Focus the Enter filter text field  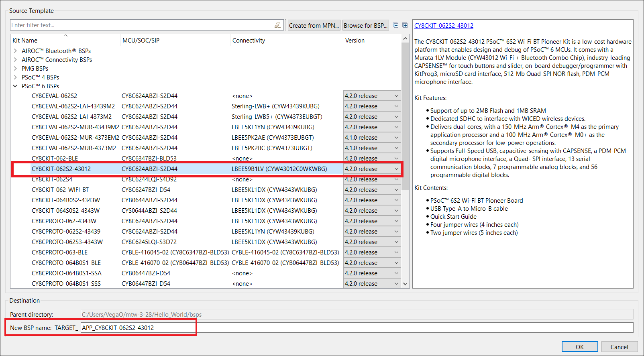coord(147,25)
